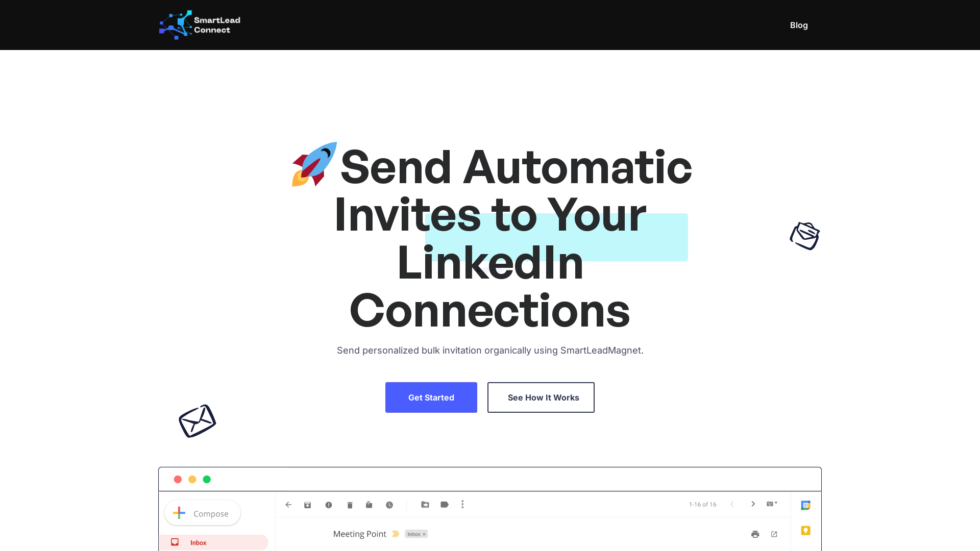Image resolution: width=980 pixels, height=551 pixels.
Task: Click the SmartLeadConnect logo link
Action: (199, 25)
